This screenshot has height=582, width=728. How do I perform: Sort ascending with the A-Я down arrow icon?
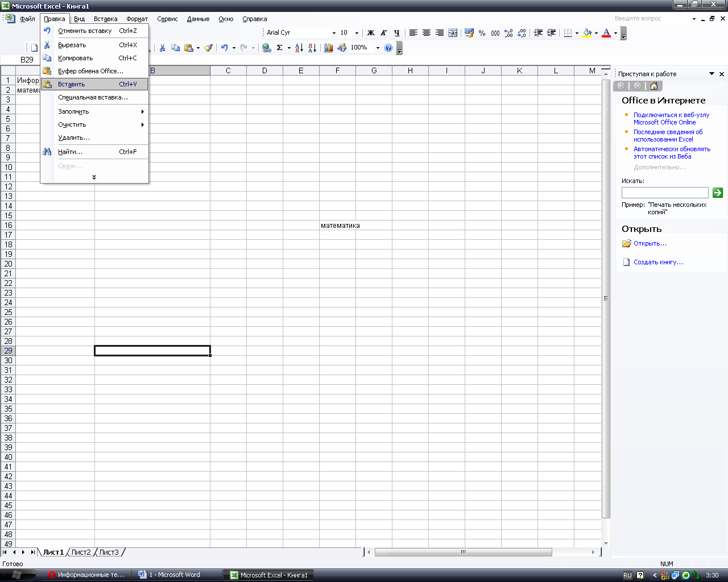299,48
